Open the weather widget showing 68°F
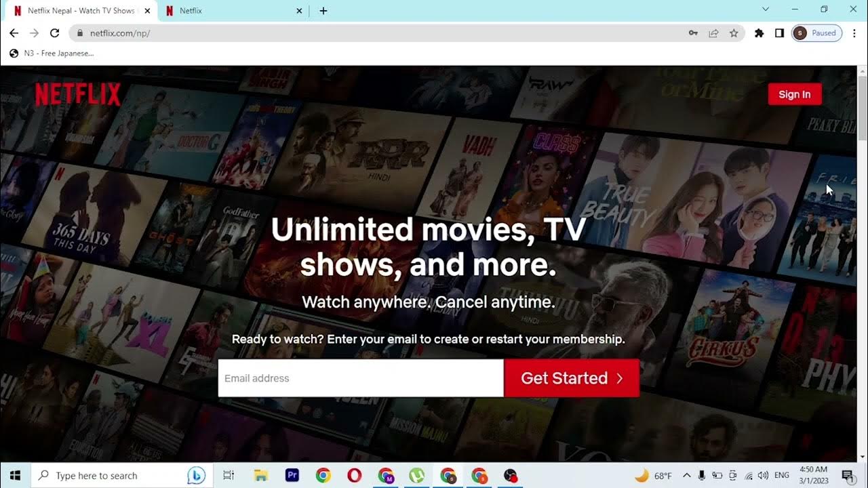The height and width of the screenshot is (488, 868). coord(654,476)
